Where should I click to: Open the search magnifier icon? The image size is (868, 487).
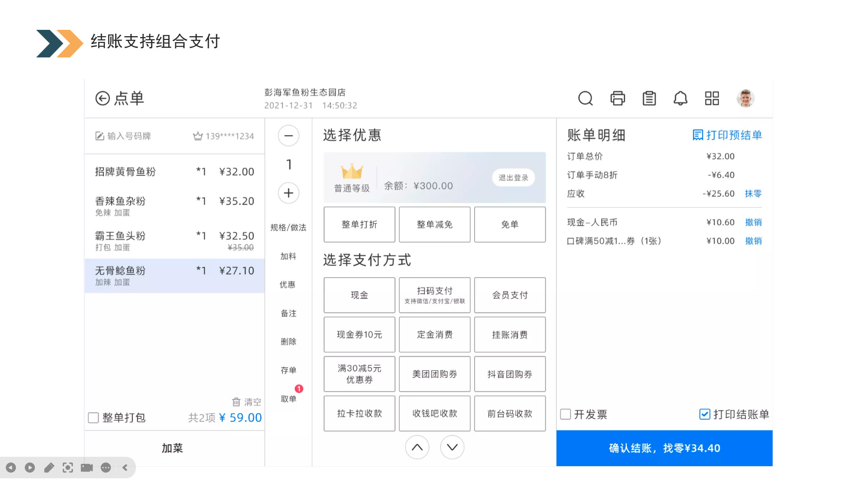point(585,98)
